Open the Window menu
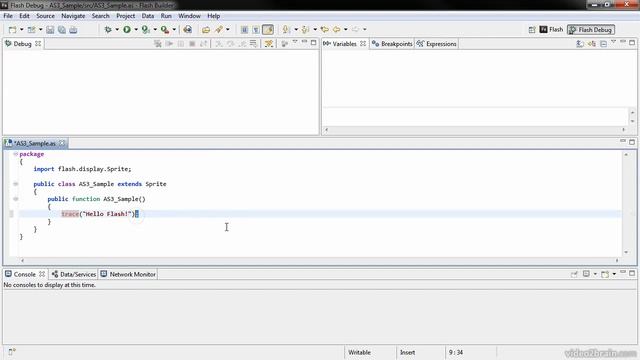This screenshot has width=640, height=360. point(189,16)
